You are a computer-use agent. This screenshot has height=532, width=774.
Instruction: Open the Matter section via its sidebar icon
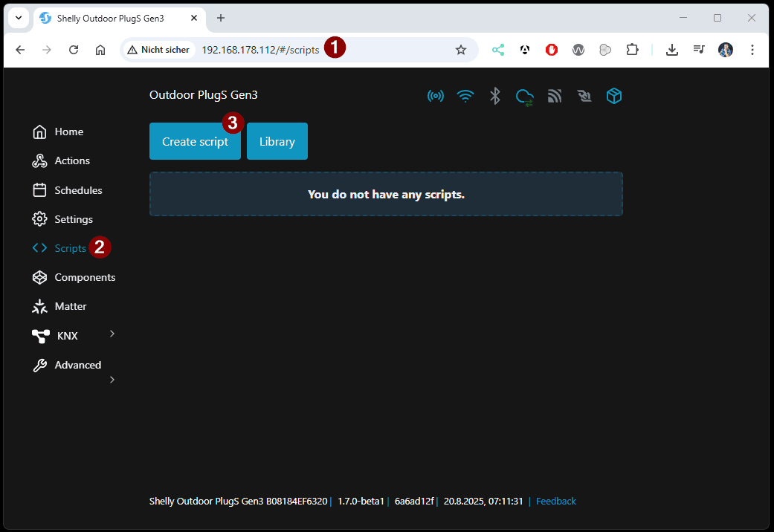click(39, 306)
